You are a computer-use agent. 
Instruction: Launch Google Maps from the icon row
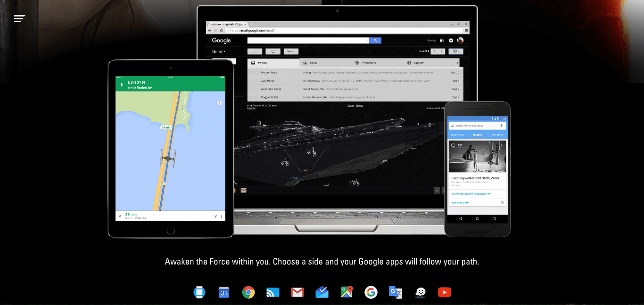347,292
